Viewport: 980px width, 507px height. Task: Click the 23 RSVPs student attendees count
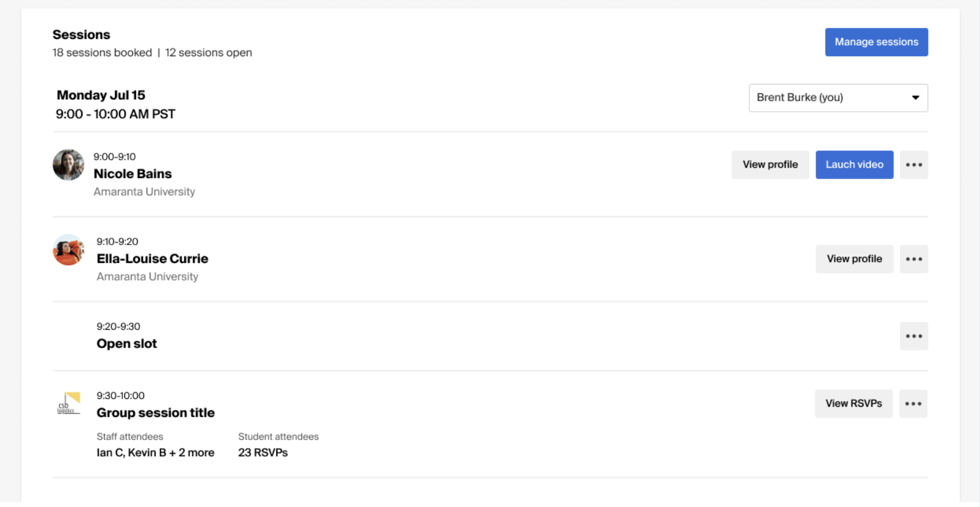tap(263, 452)
